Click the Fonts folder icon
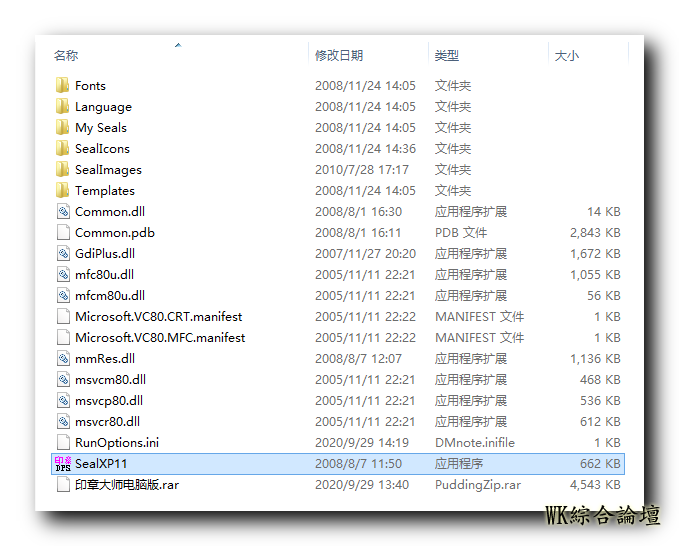Screen dimensions: 679x546 [x=63, y=86]
